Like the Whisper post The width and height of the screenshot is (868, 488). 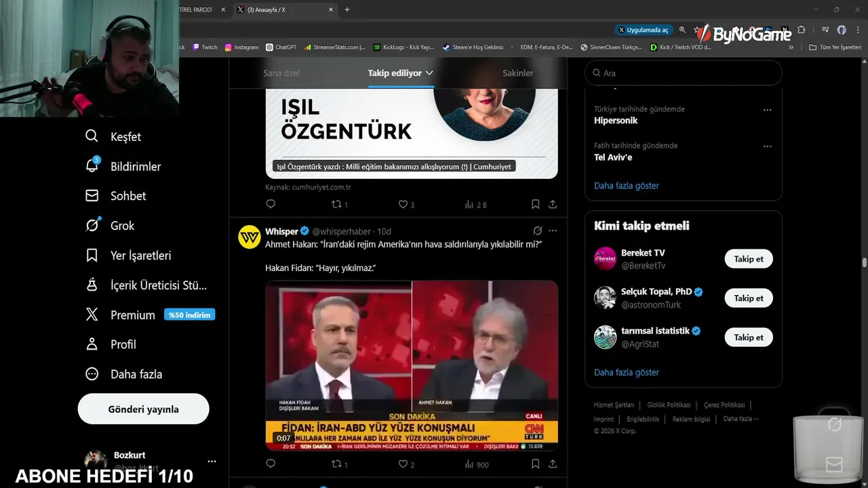point(406,464)
